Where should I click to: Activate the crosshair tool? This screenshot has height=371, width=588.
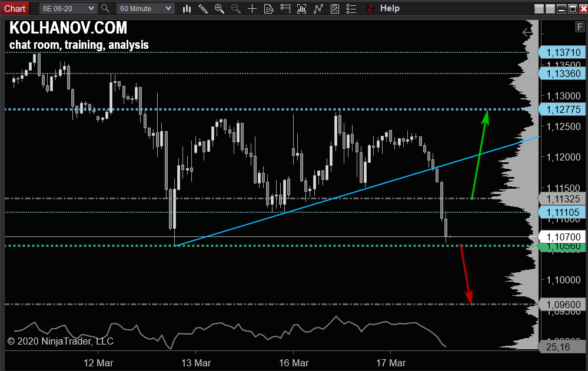click(252, 8)
